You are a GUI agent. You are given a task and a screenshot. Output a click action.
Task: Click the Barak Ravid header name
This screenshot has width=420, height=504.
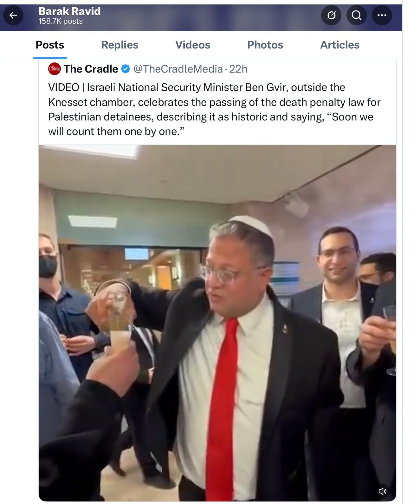click(x=69, y=11)
